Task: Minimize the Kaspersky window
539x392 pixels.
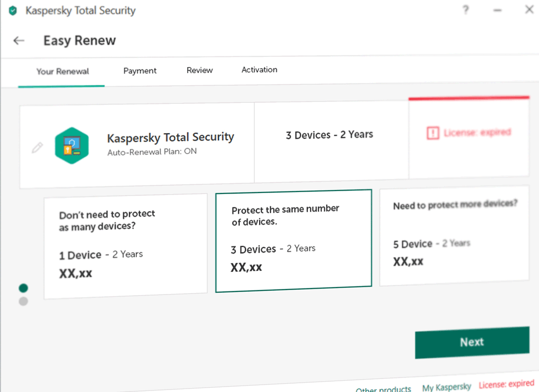Action: 497,10
